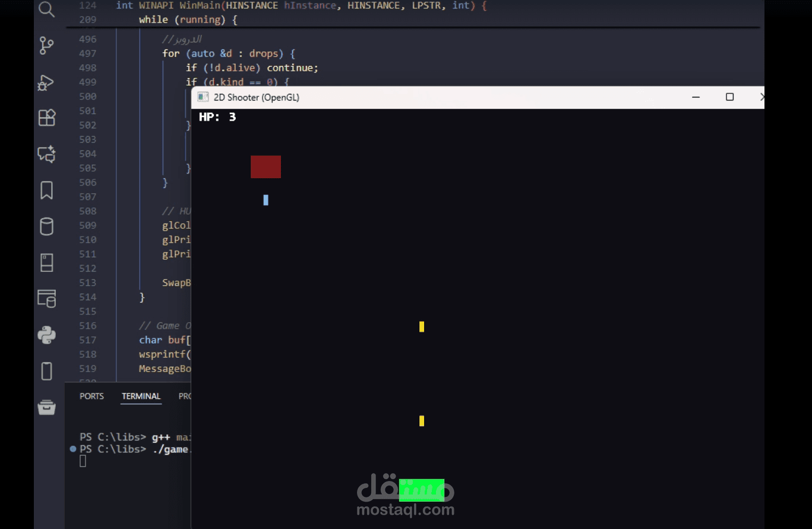Click the 2D Shooter (OpenGL) title text
The height and width of the screenshot is (529, 812).
[x=257, y=97]
